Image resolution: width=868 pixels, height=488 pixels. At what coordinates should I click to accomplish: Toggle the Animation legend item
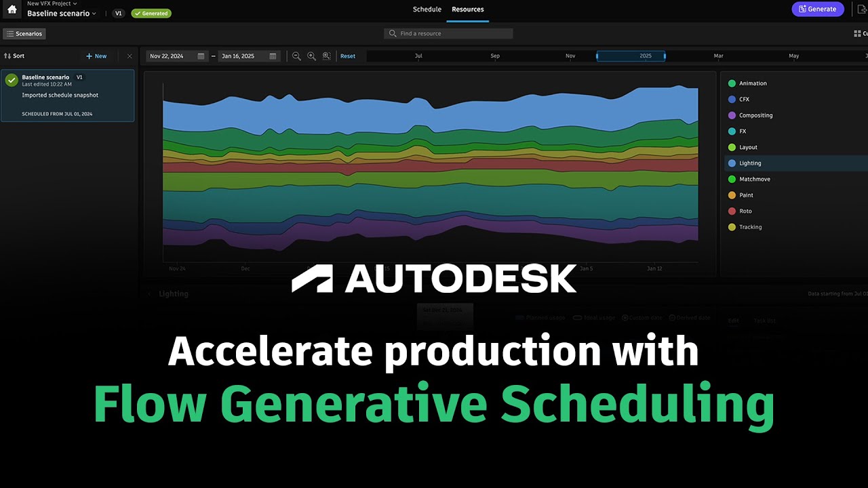(752, 83)
